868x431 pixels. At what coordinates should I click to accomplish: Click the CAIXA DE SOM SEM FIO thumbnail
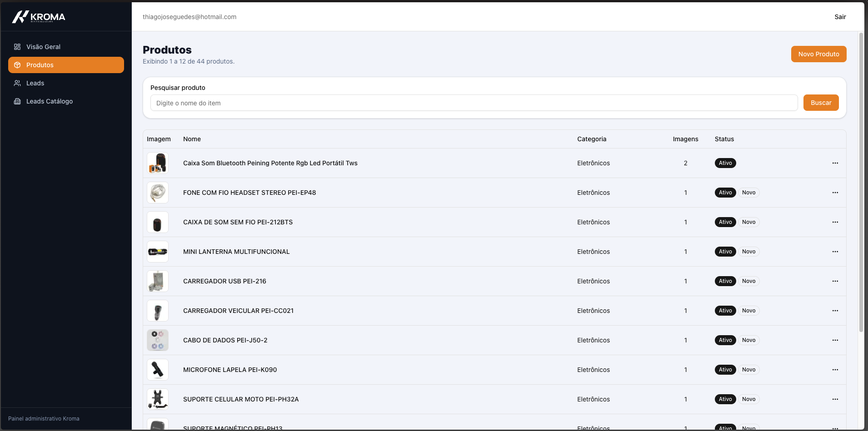158,222
